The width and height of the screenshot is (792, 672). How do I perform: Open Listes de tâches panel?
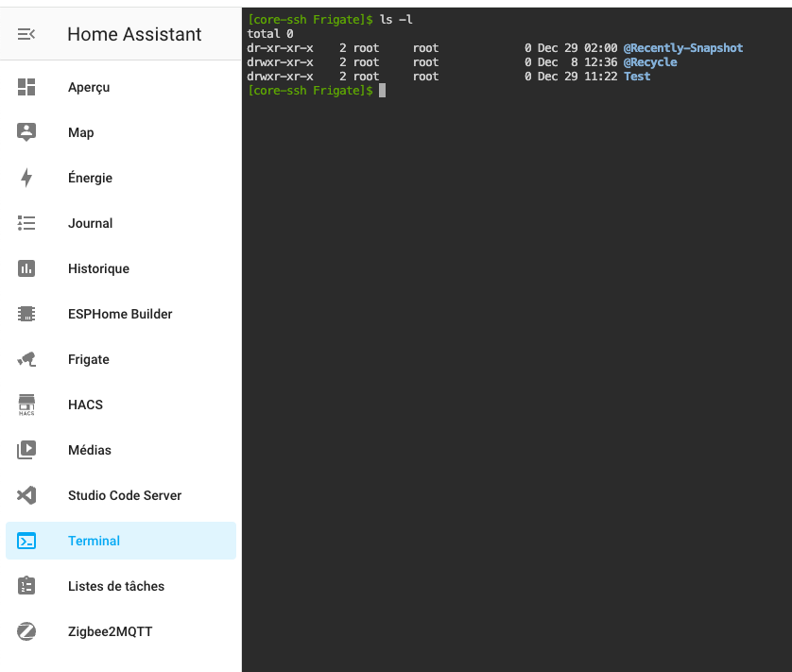tap(115, 586)
